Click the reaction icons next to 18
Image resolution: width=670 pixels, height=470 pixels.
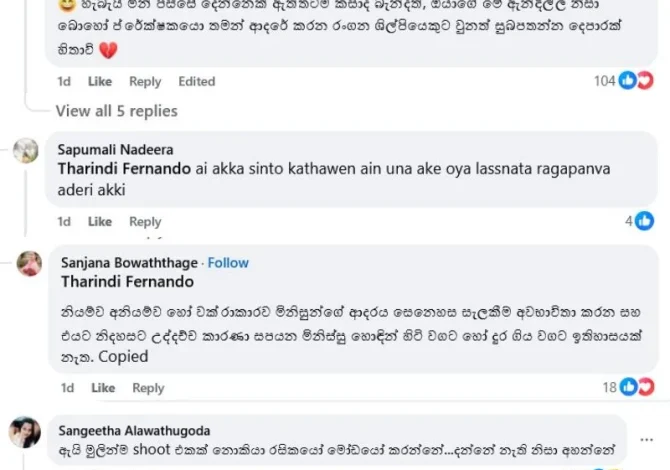[x=636, y=387]
